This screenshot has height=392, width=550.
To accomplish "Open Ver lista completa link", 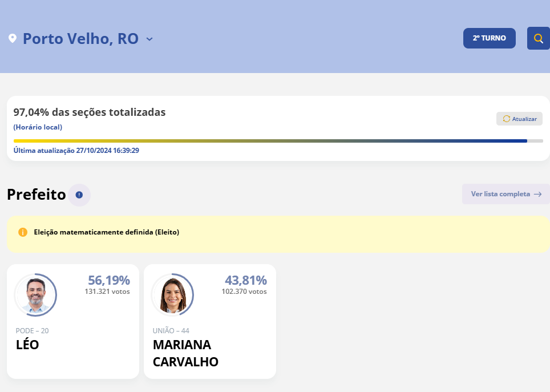I will pyautogui.click(x=500, y=194).
